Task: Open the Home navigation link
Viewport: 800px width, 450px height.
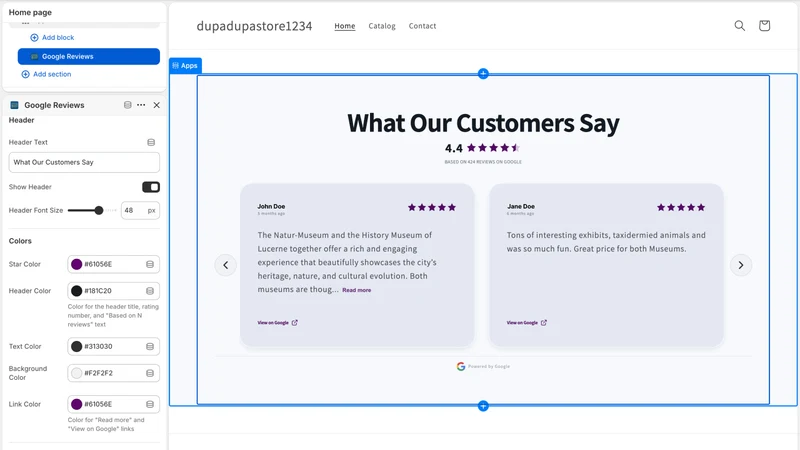Action: (x=345, y=26)
